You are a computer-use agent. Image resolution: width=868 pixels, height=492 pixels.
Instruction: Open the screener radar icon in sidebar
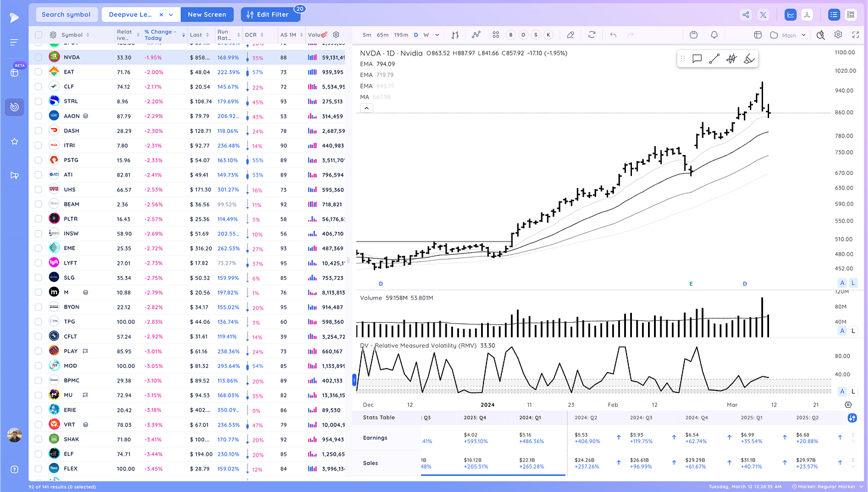coord(14,107)
